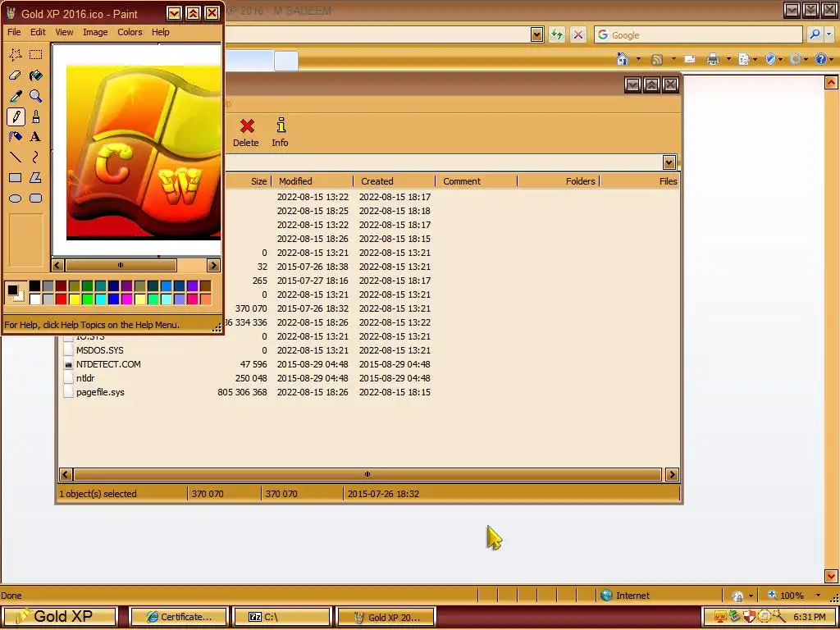Click the browser Stop icon
The image size is (840, 630).
[x=578, y=34]
